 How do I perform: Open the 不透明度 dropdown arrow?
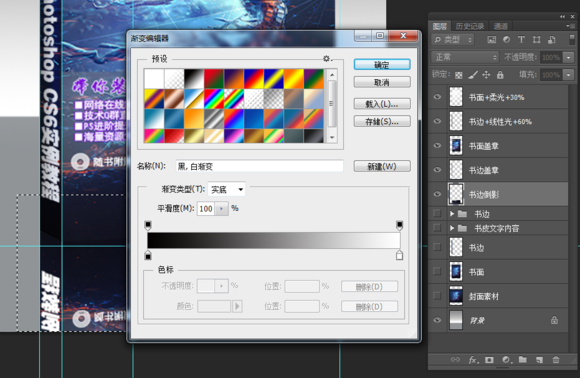(x=569, y=57)
